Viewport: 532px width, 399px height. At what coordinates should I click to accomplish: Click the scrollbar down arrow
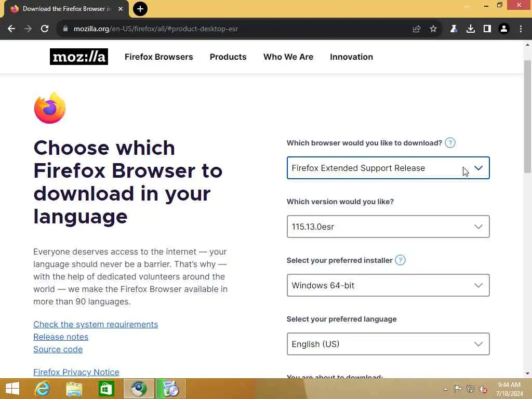click(x=527, y=374)
